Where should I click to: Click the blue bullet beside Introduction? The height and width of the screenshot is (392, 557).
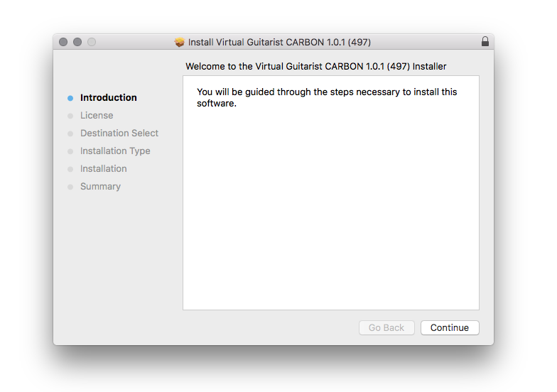[70, 98]
